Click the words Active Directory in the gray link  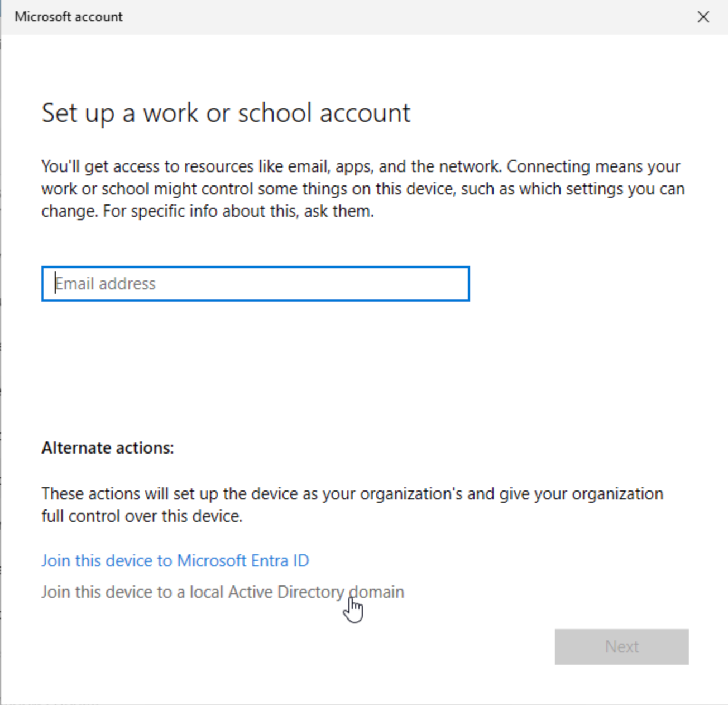point(286,592)
